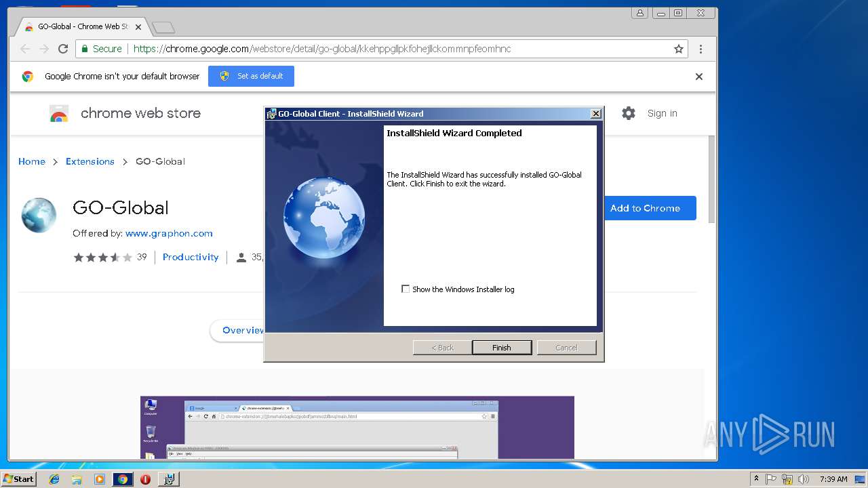The height and width of the screenshot is (488, 868).
Task: Check Show the Windows Installer log
Action: coord(406,289)
